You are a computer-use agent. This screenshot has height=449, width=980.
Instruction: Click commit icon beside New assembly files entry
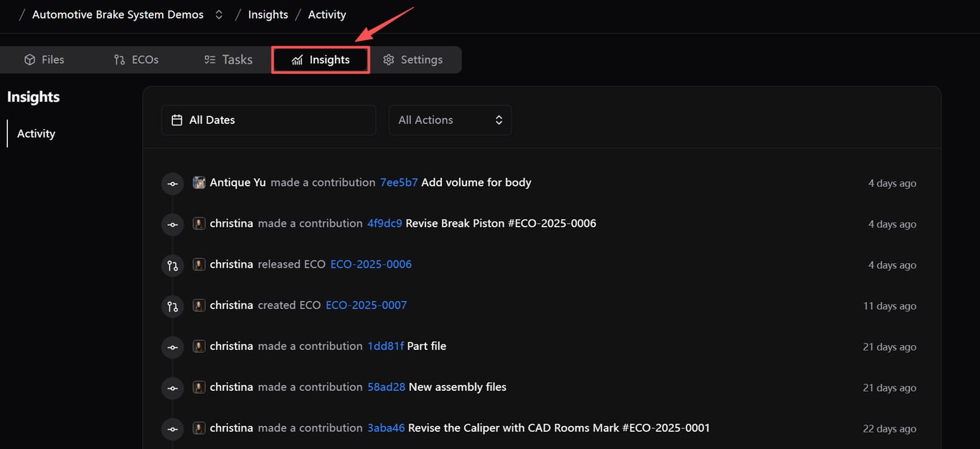point(172,388)
